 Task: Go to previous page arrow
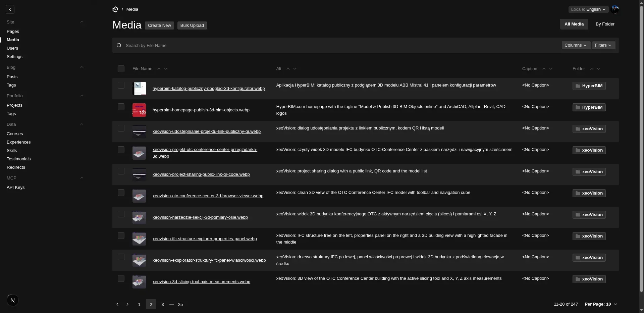117,304
